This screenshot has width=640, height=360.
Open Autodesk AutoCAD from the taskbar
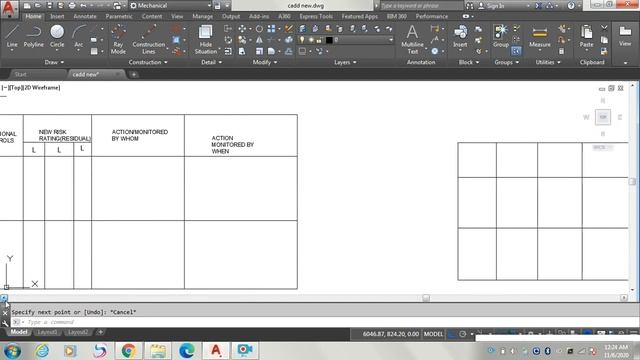point(216,351)
